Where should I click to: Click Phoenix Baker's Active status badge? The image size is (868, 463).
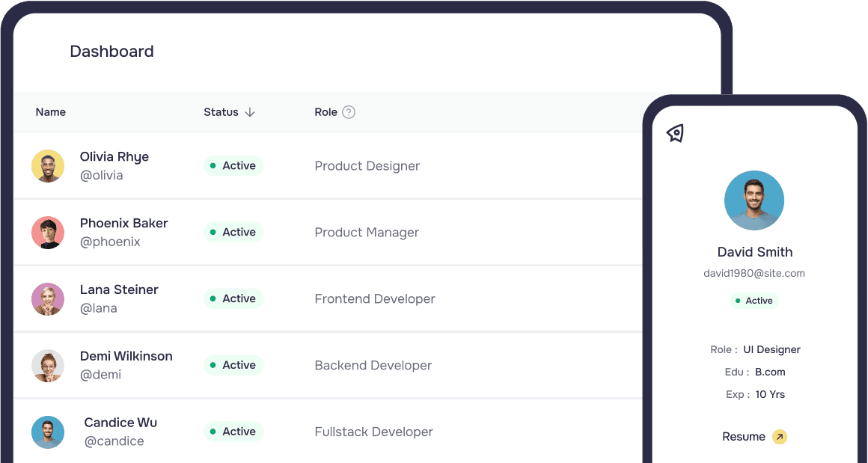click(233, 233)
